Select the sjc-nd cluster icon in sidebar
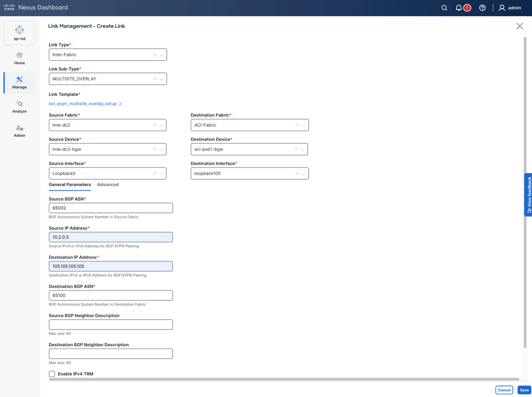 point(19,33)
